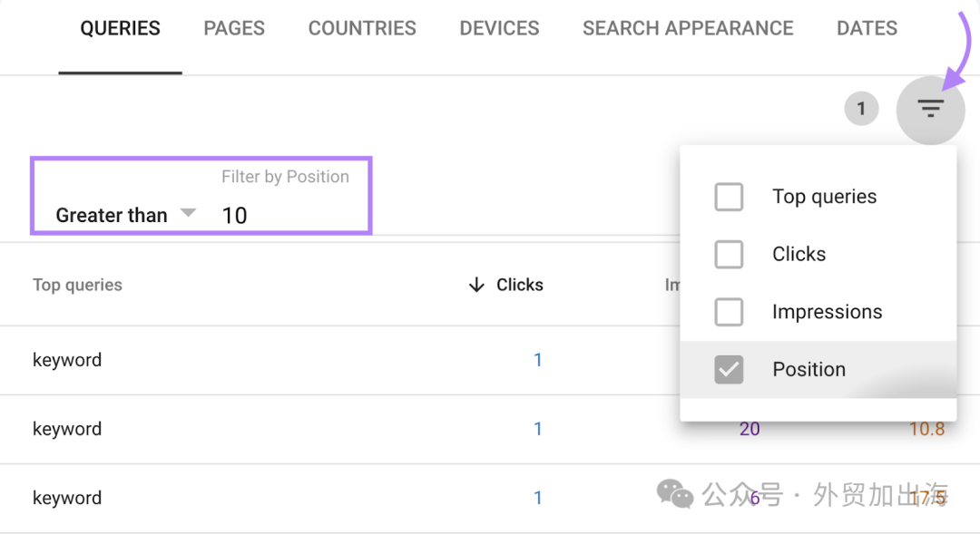Uncheck the Position filter checkbox
This screenshot has height=534, width=980.
coord(729,369)
